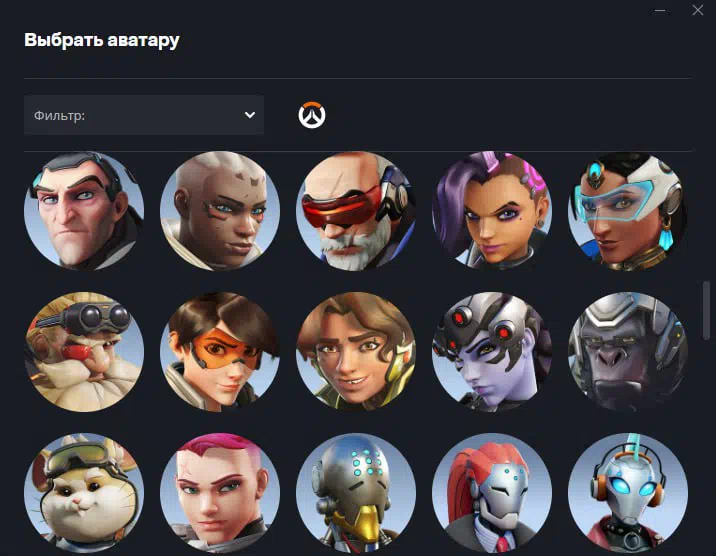716x556 pixels.
Task: Select the Sigma avatar with grey hair
Action: (84, 211)
